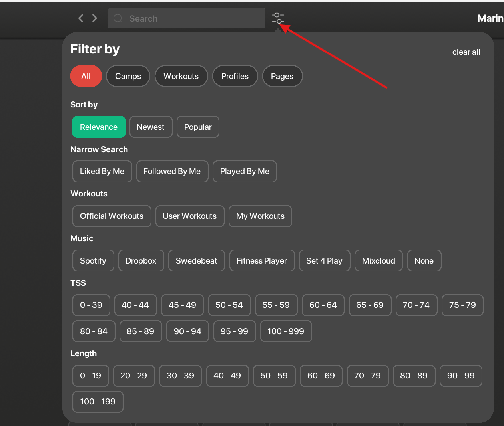Switch to the Profiles filter tab
This screenshot has width=504, height=426.
[x=235, y=76]
